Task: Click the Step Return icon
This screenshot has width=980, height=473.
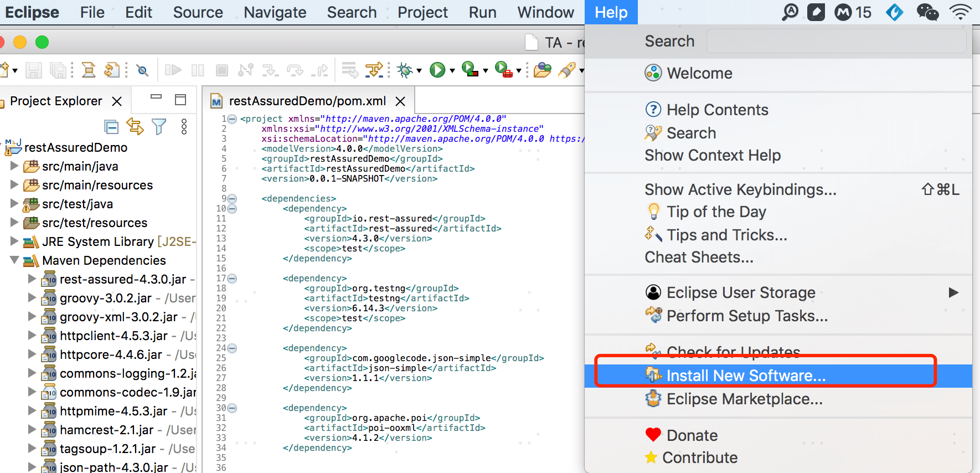Action: pyautogui.click(x=319, y=70)
